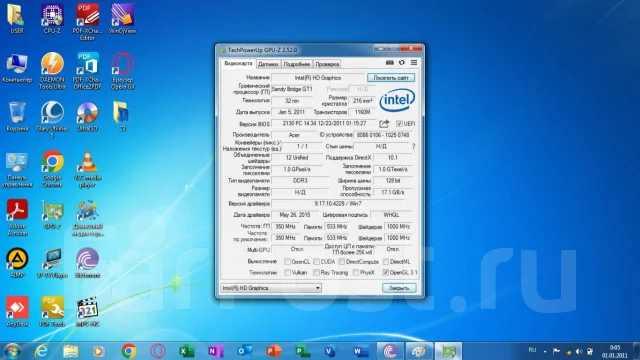Switch to the Подробнее tab

pos(297,64)
